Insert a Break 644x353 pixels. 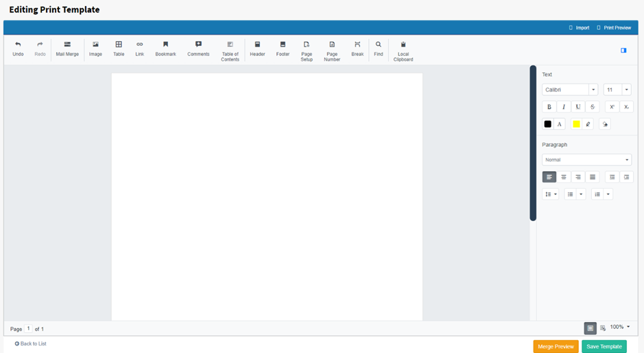pos(357,49)
